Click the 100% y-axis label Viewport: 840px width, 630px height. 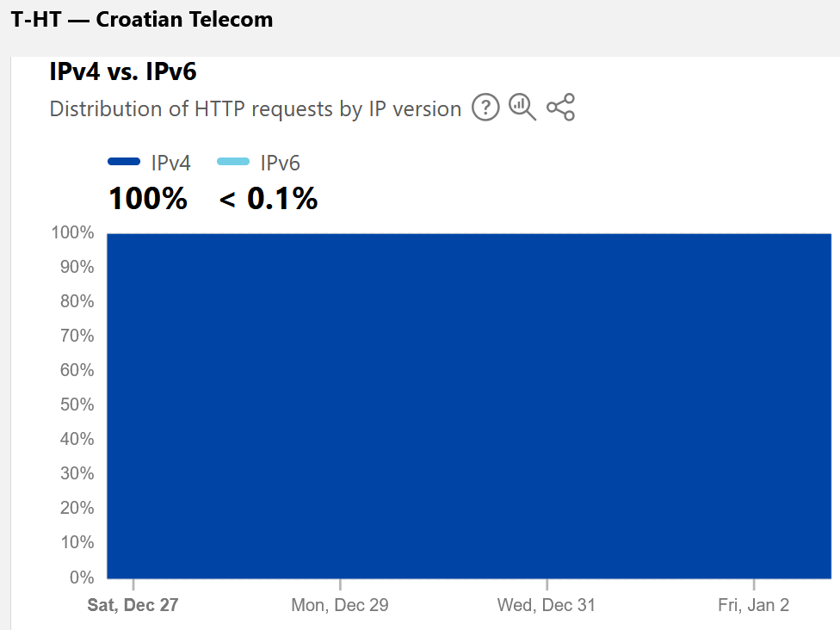[x=72, y=232]
